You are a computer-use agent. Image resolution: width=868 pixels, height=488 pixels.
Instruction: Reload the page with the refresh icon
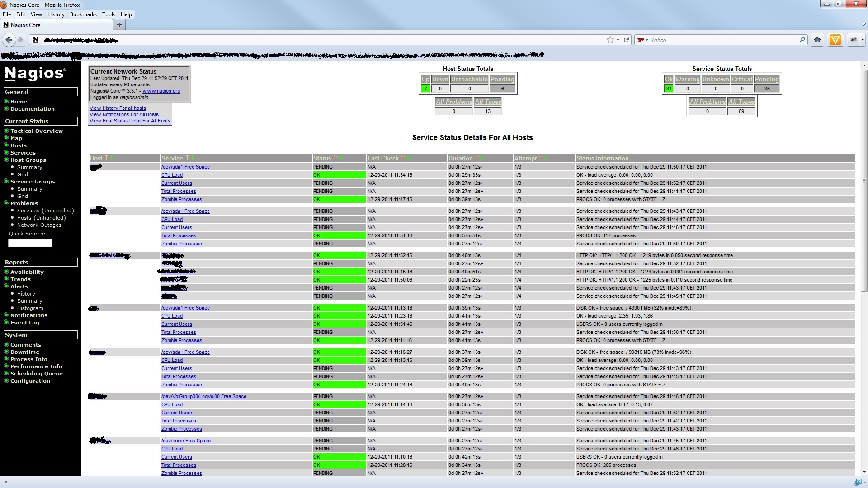(x=626, y=40)
